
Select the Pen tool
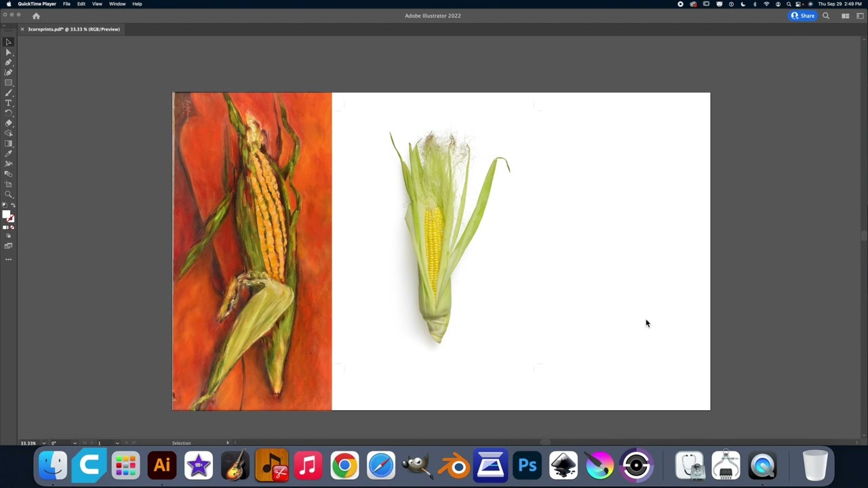point(9,62)
